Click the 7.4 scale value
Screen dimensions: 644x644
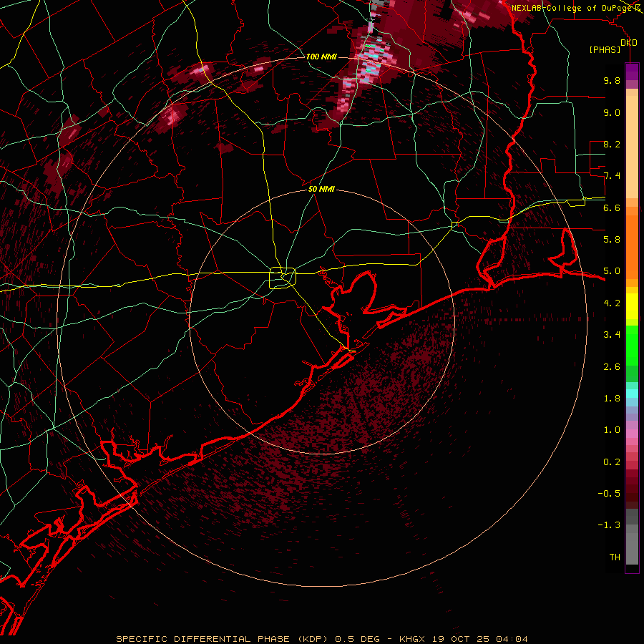coord(612,176)
